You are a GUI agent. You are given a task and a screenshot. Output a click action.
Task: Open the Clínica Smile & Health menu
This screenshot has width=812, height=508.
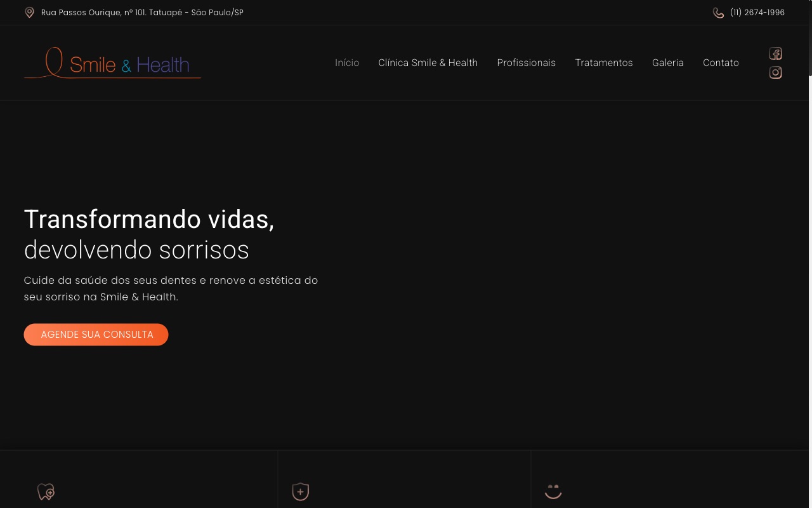point(428,63)
